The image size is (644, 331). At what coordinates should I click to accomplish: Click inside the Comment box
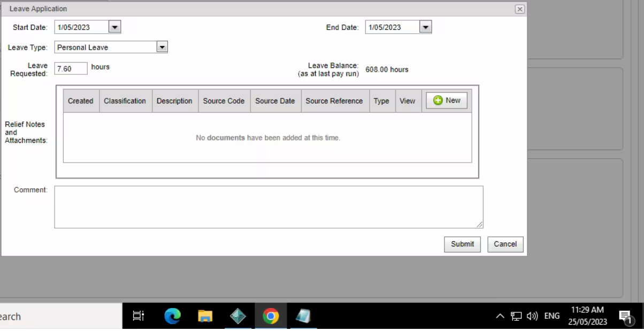[x=267, y=206]
